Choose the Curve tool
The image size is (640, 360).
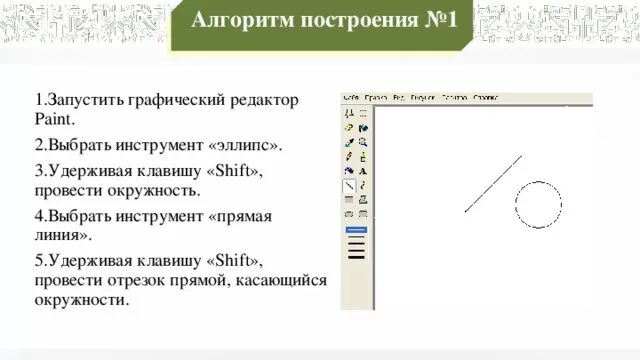(x=363, y=186)
